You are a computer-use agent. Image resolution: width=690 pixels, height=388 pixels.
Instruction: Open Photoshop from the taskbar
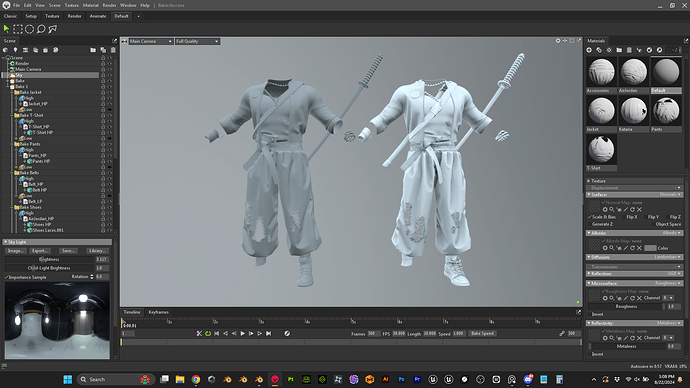pos(401,379)
